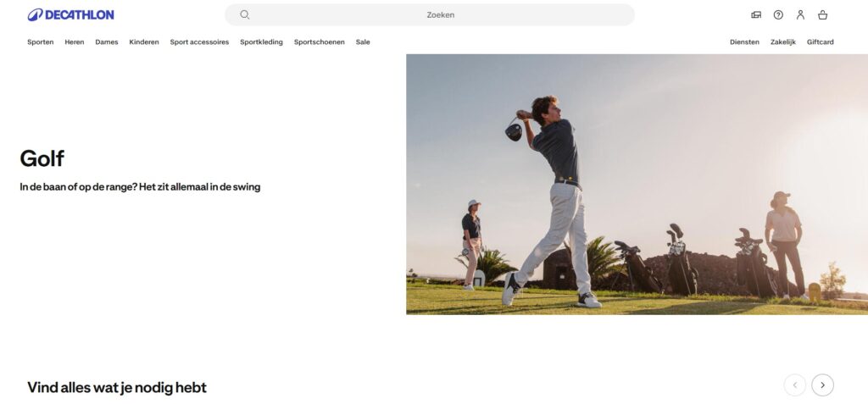Go to the Sale section
Screen dimensions: 868x404
(x=363, y=42)
